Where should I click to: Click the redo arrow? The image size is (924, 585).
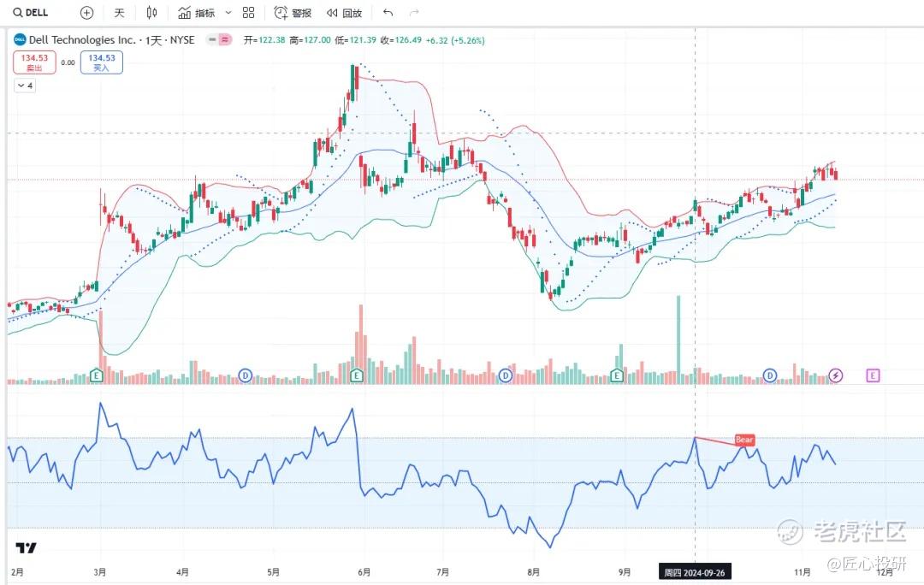coord(414,12)
